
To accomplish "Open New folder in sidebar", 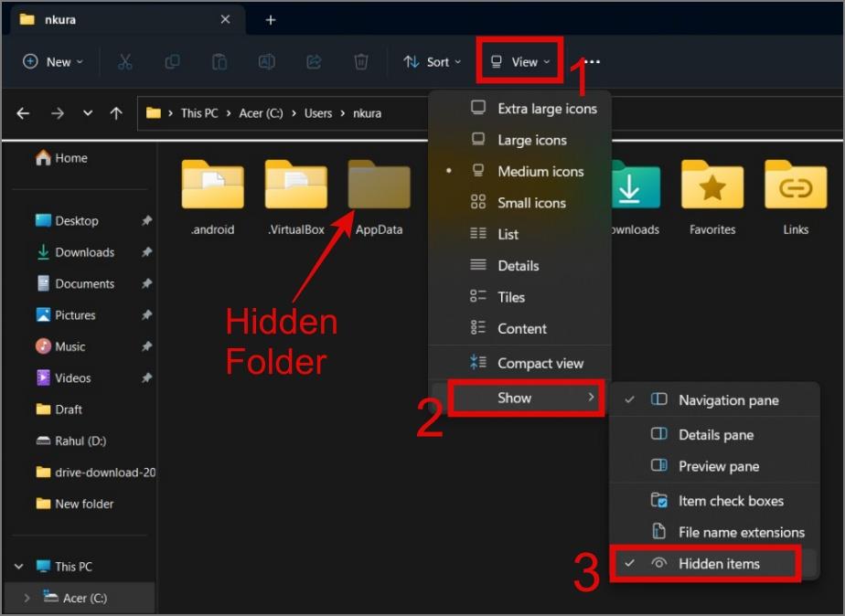I will (74, 504).
